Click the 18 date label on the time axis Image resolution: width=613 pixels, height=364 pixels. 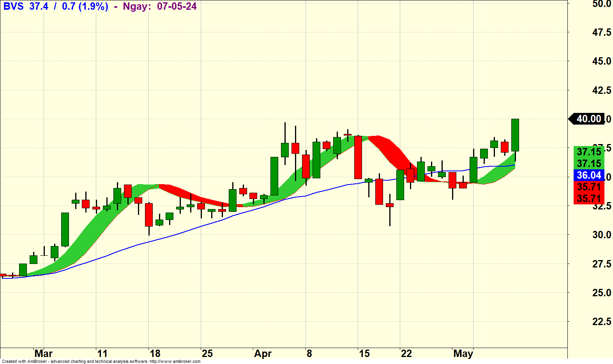(155, 353)
